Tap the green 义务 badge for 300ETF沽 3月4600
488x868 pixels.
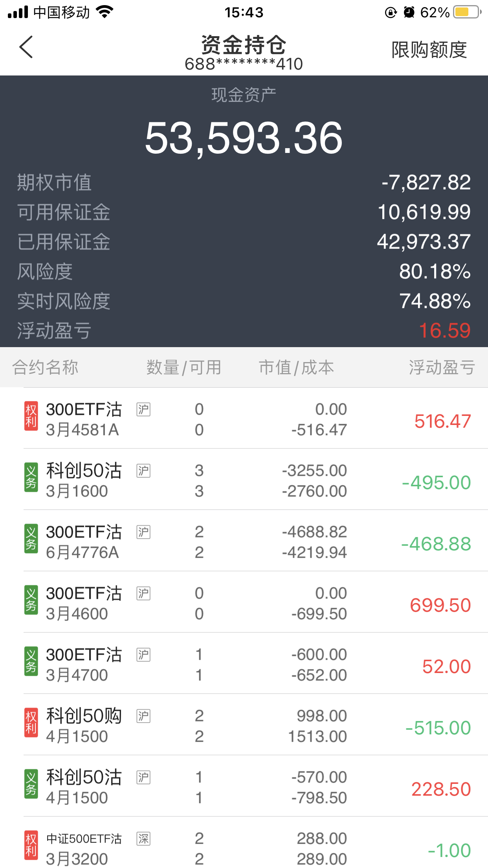coord(31,600)
